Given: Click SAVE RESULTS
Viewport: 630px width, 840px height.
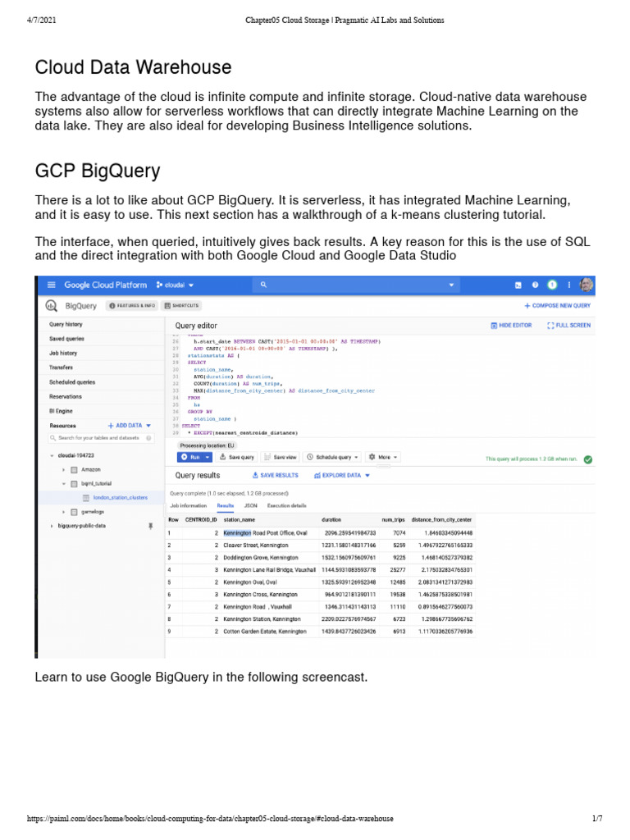Looking at the screenshot, I should tap(275, 476).
